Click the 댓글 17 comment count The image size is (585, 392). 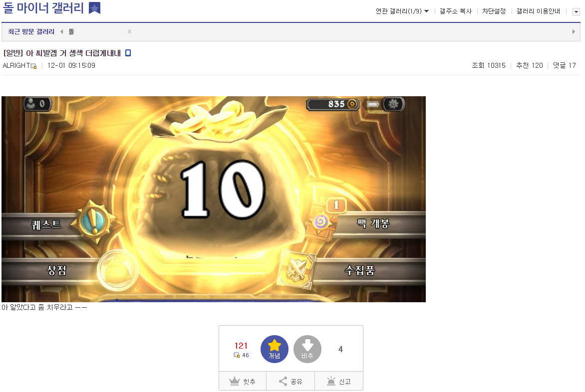coord(565,65)
